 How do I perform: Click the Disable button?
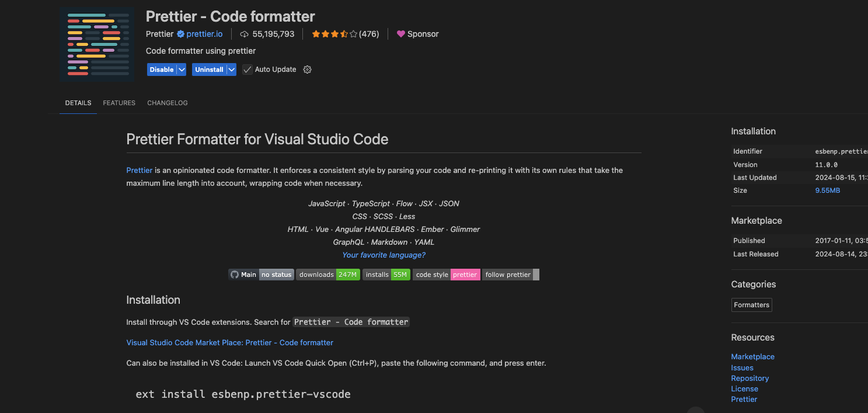click(162, 70)
